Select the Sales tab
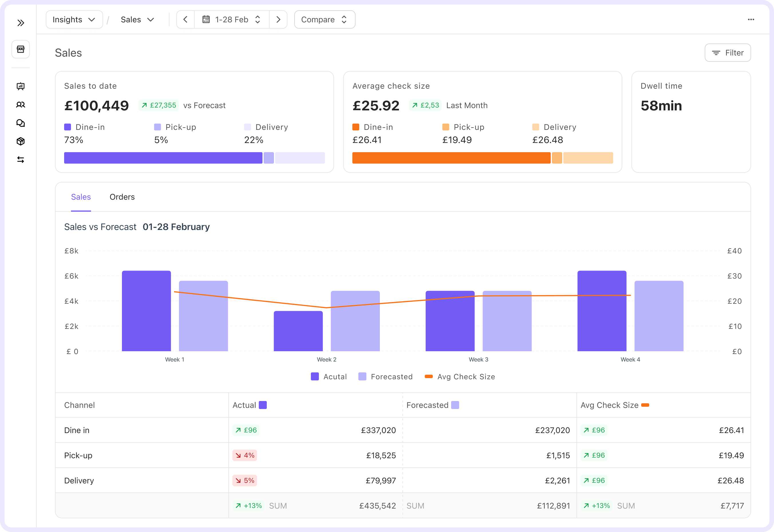Screen dimensions: 774x532 [81, 197]
